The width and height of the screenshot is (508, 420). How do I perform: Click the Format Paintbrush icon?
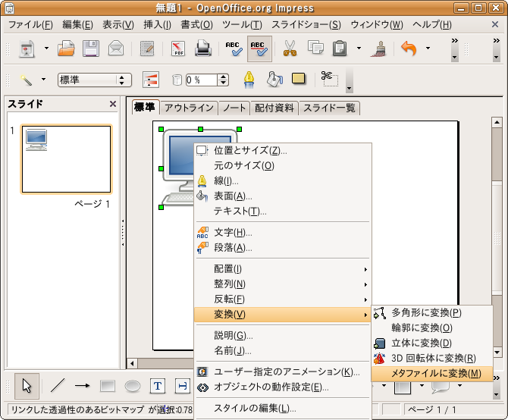coord(379,49)
